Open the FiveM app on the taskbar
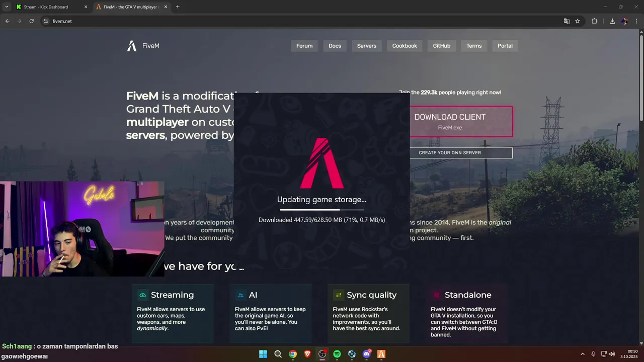644x362 pixels. click(x=381, y=354)
